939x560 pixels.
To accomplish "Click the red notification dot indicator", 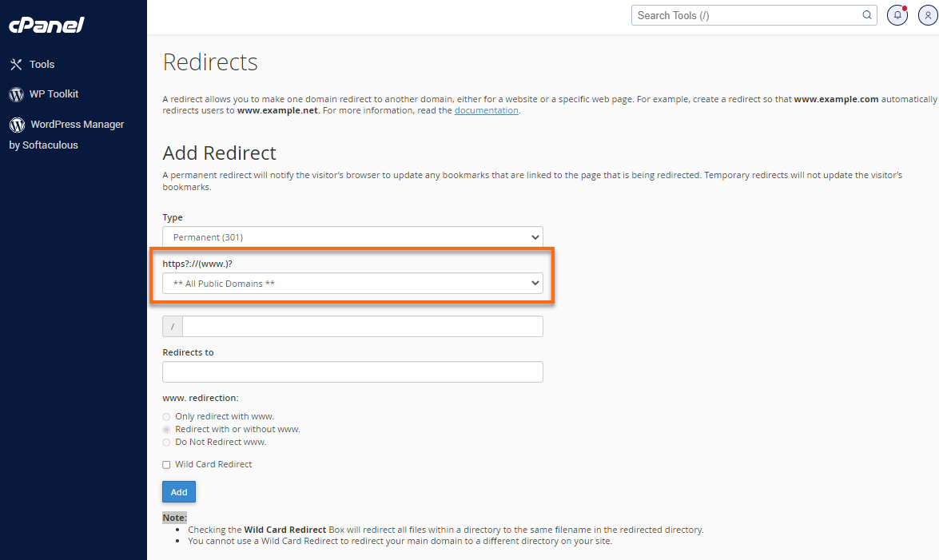I will point(905,6).
